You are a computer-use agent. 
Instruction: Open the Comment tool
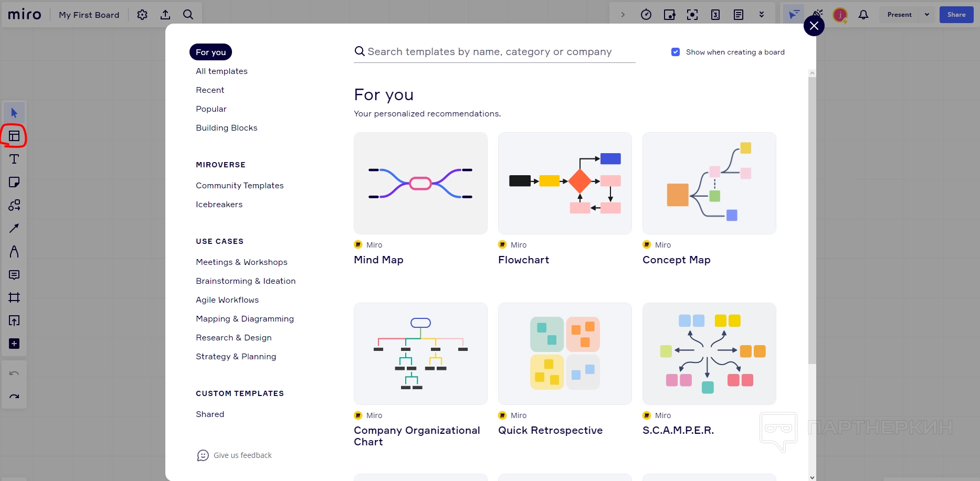(14, 275)
